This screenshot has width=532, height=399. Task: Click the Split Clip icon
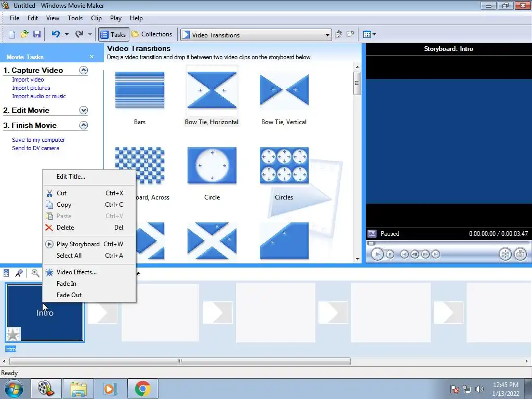point(505,254)
